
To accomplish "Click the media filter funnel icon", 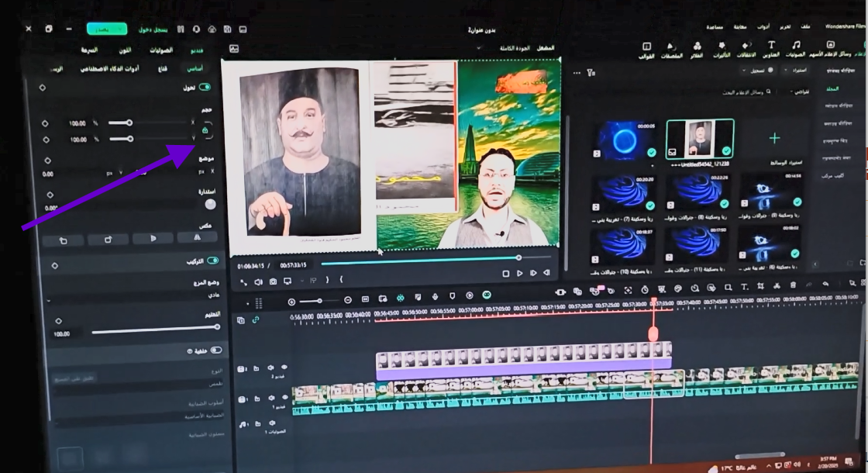I will pyautogui.click(x=591, y=73).
